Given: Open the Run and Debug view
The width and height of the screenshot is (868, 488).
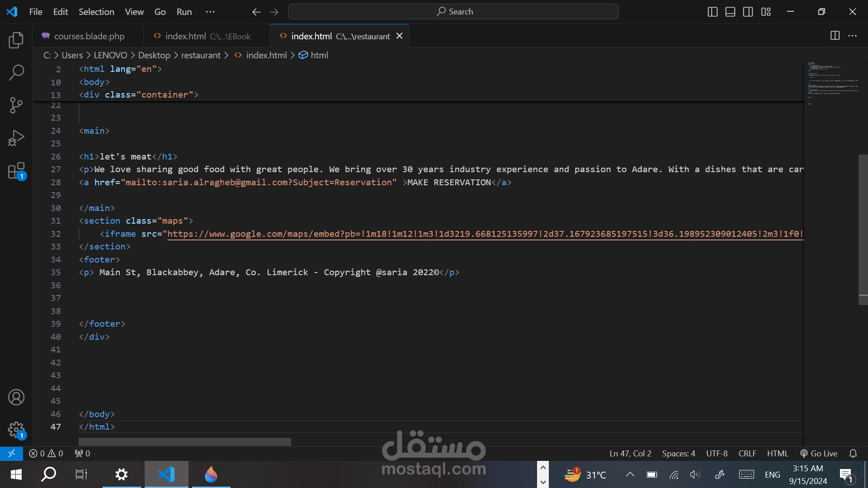Looking at the screenshot, I should 16,138.
